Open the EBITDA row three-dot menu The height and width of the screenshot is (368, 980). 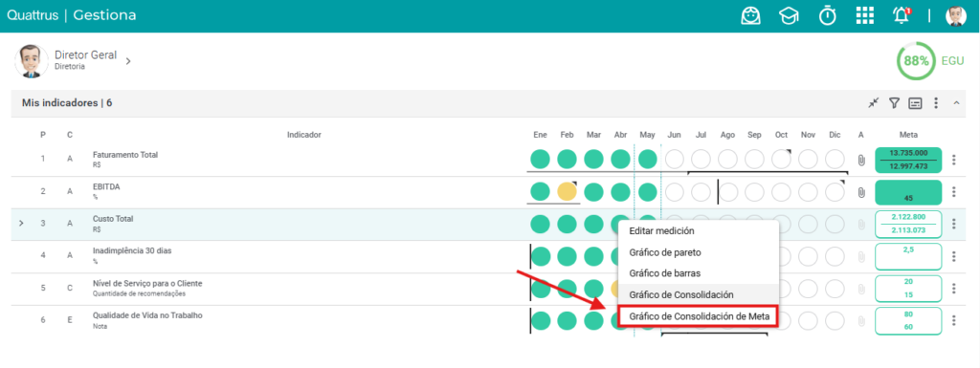(954, 191)
